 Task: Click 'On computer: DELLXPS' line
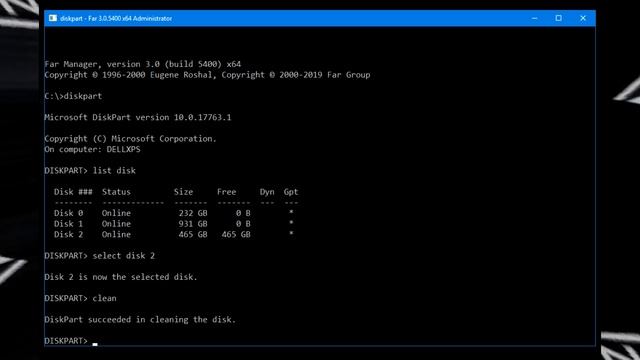(92, 149)
